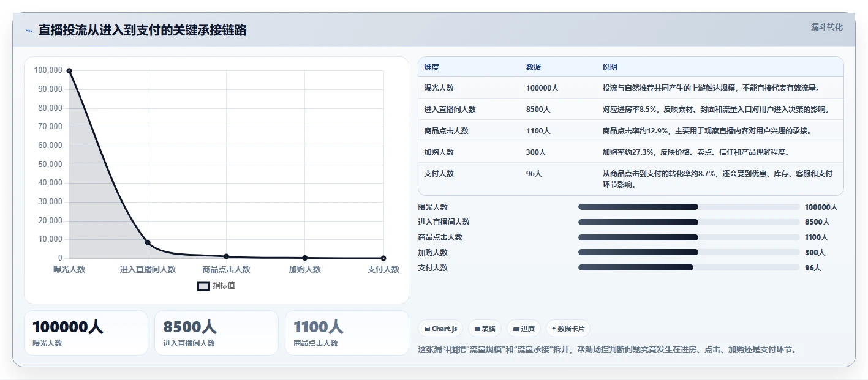Screen dimensions: 868x380
Task: Click the 曝光人数 progress bar
Action: click(689, 207)
